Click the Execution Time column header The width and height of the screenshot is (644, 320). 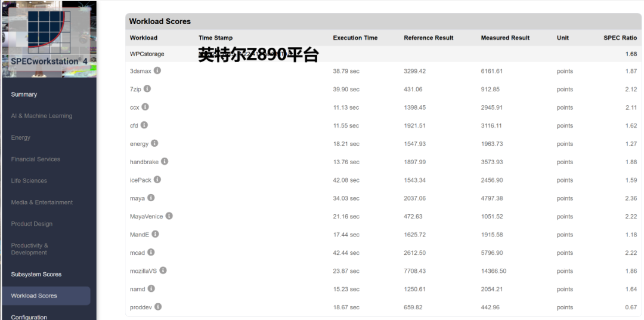355,38
